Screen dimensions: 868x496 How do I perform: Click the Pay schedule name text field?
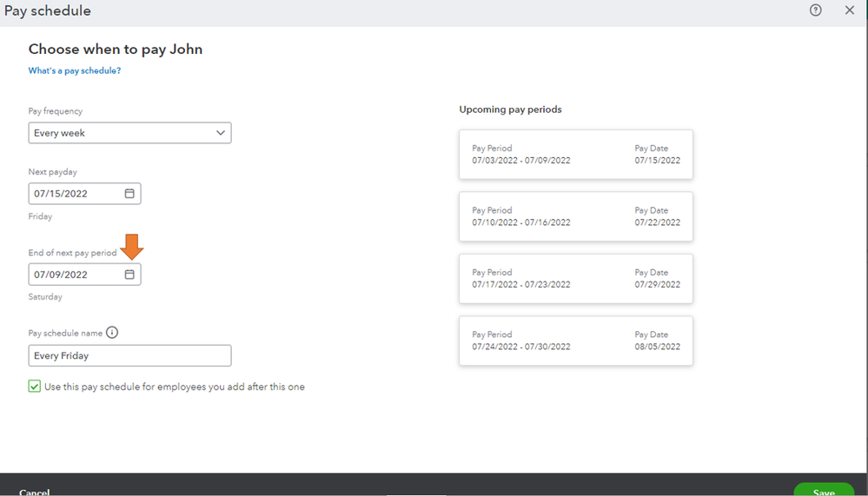[129, 355]
